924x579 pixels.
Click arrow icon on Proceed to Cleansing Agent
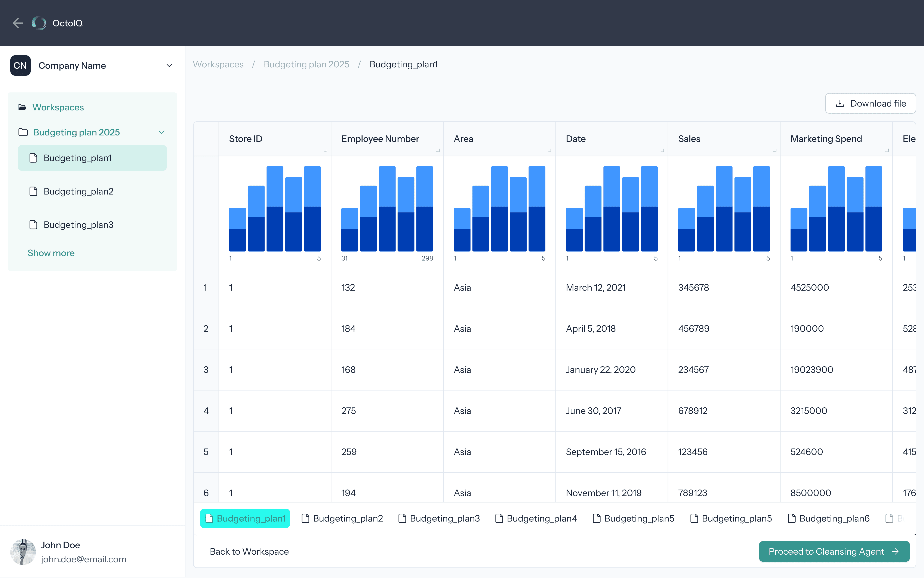pos(895,551)
